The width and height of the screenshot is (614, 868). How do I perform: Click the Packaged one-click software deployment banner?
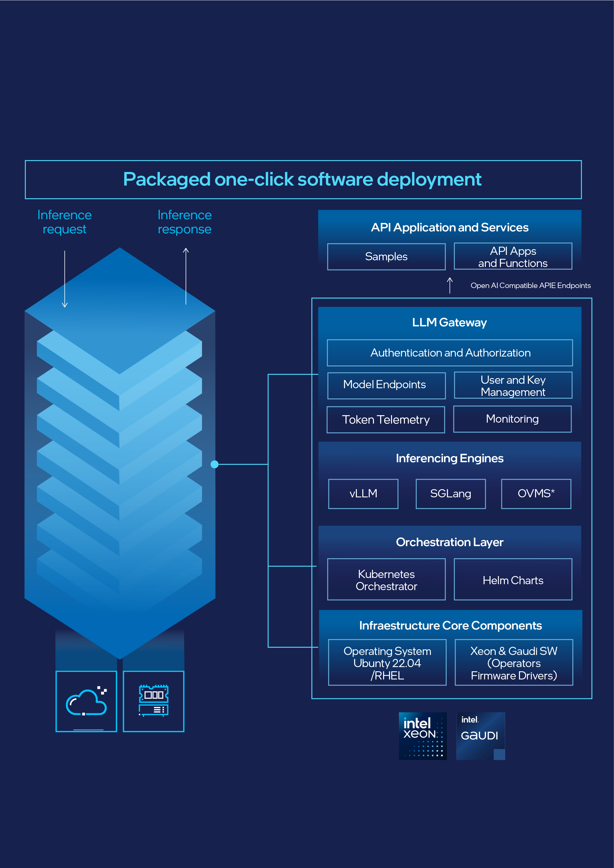[303, 180]
